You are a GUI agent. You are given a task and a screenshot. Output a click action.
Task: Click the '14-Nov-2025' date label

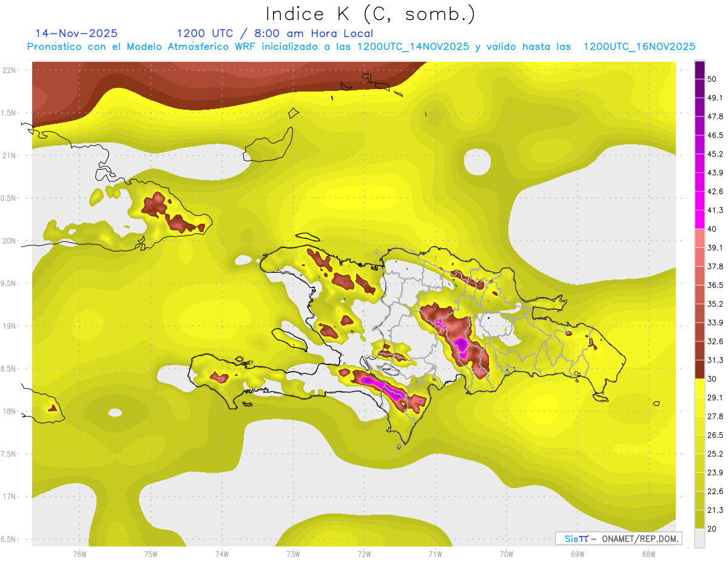[76, 33]
